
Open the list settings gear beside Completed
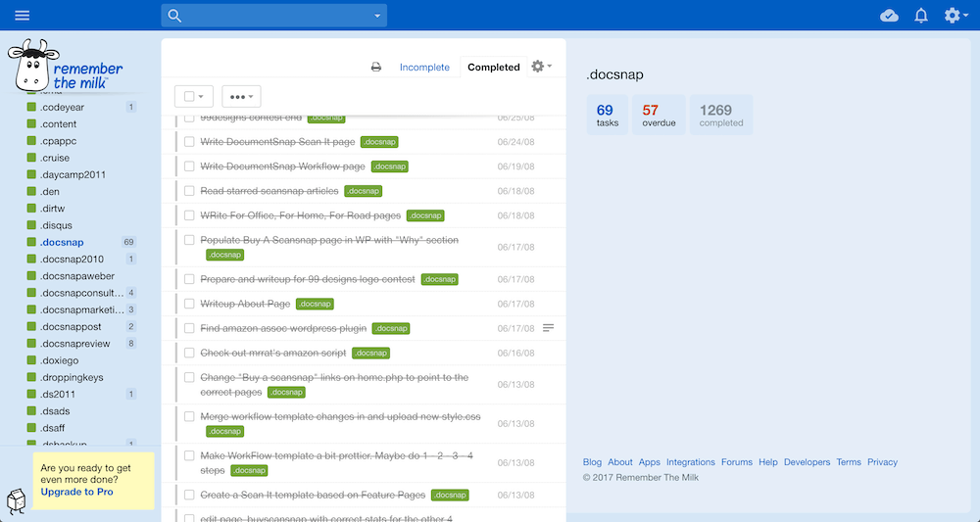[x=537, y=67]
